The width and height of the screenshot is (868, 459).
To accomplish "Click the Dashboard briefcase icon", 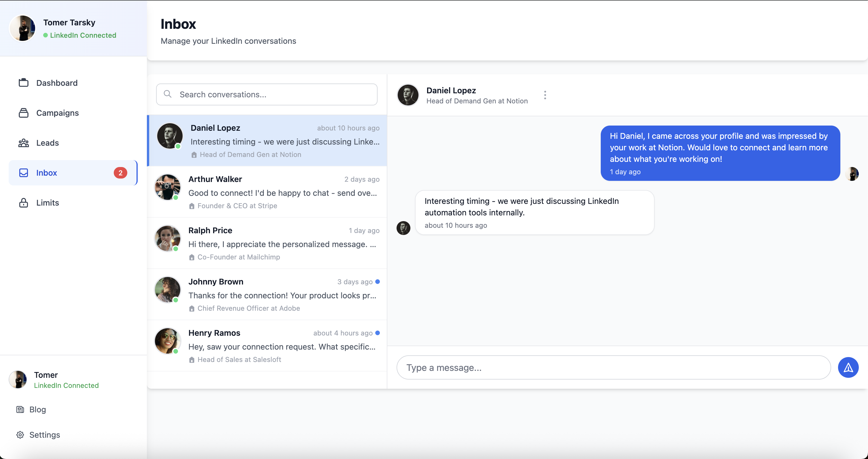I will (24, 83).
